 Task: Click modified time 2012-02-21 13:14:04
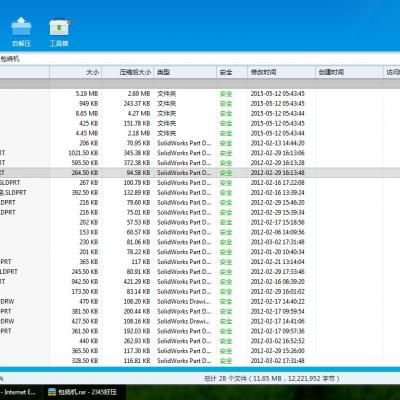[278, 262]
